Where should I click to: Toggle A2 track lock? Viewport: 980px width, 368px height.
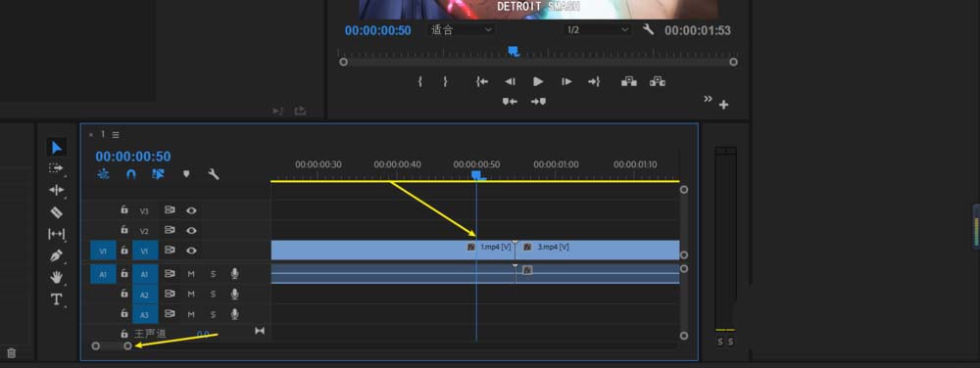coord(124,294)
